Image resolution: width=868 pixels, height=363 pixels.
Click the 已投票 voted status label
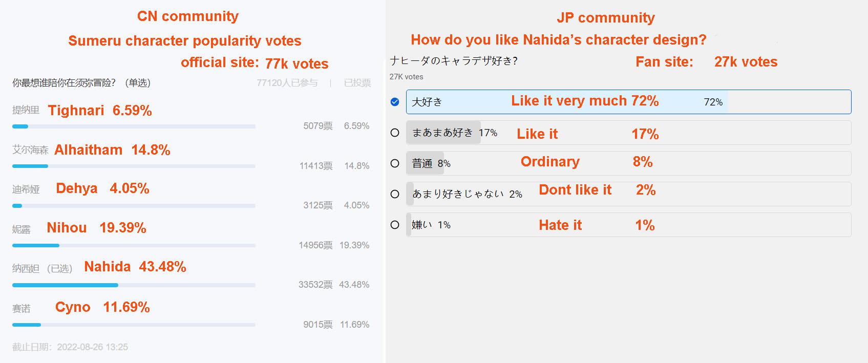point(357,83)
